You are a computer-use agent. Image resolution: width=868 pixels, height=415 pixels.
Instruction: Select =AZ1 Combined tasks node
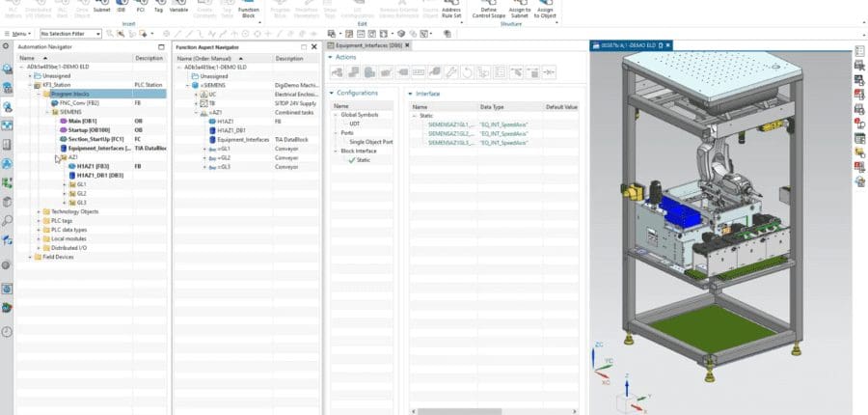point(215,113)
